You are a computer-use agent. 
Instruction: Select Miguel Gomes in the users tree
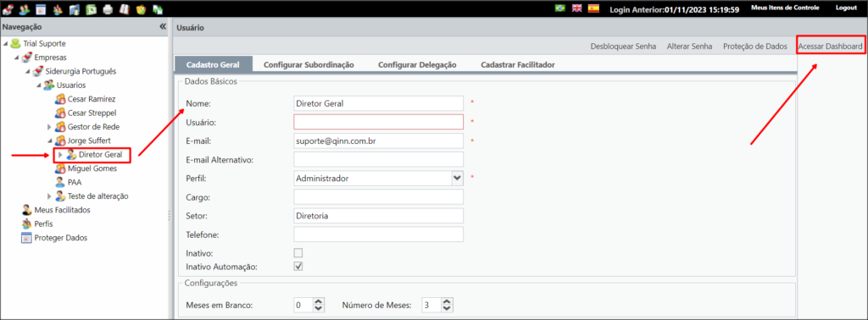pyautogui.click(x=92, y=168)
